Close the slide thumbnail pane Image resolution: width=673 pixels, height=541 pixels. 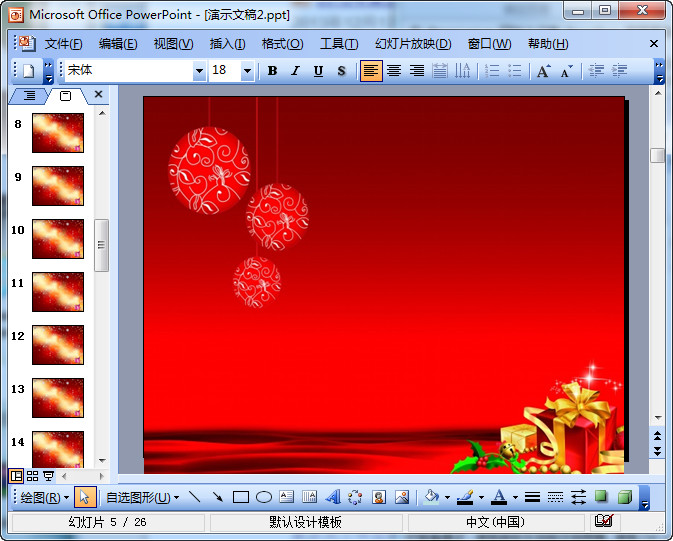tap(98, 94)
